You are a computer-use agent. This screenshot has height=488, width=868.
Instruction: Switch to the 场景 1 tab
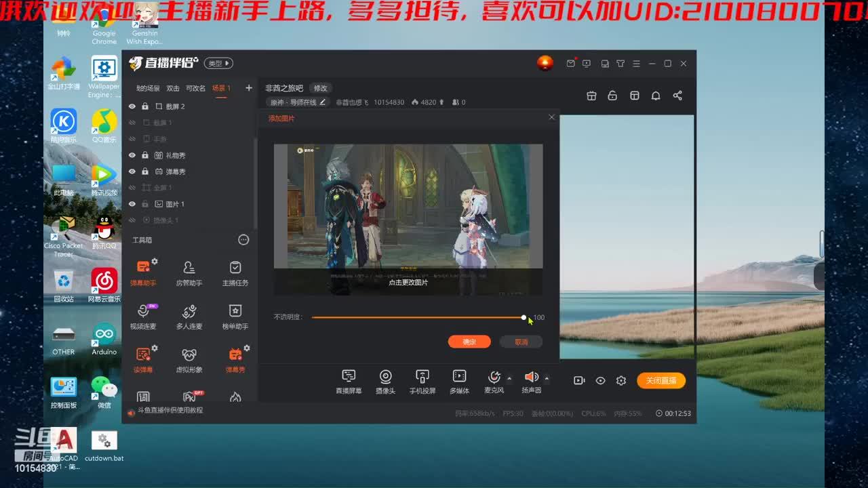click(221, 88)
